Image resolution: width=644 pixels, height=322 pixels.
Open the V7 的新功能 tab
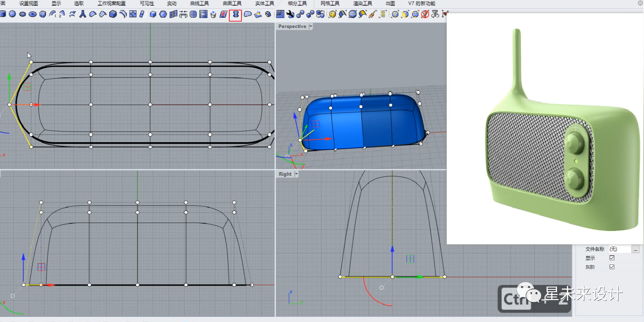click(x=422, y=3)
